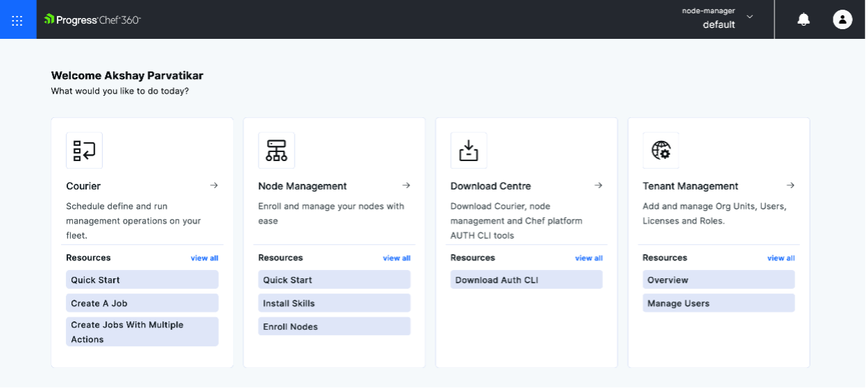Click Download Auth CLI

click(526, 280)
